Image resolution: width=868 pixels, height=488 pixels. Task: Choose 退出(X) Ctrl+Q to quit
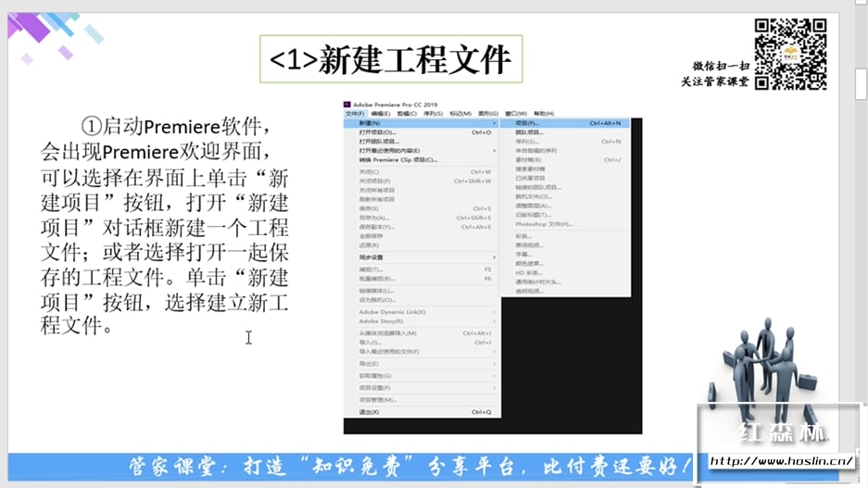click(422, 412)
